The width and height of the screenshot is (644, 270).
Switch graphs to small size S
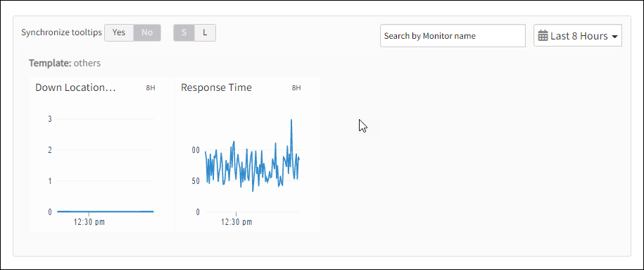pos(184,33)
